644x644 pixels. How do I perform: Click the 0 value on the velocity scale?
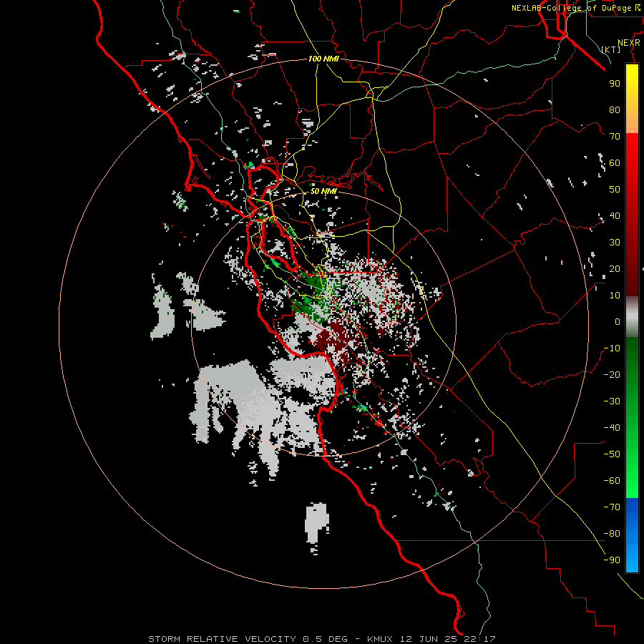click(618, 322)
